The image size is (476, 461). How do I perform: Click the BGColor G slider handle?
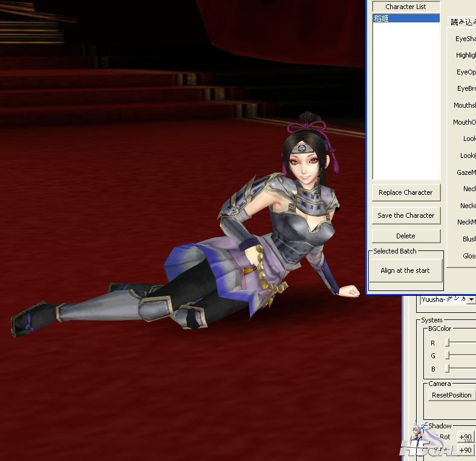(448, 356)
